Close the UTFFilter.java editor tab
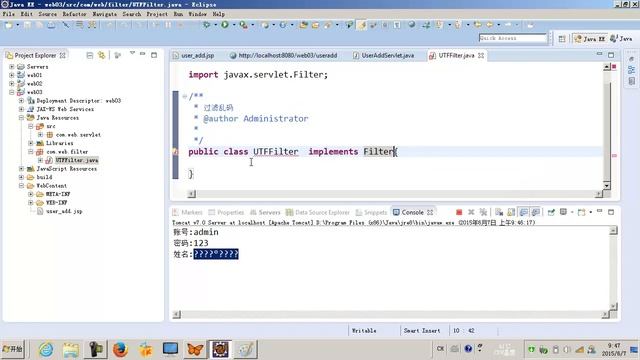Viewport: 640px width, 360px height. pyautogui.click(x=481, y=55)
